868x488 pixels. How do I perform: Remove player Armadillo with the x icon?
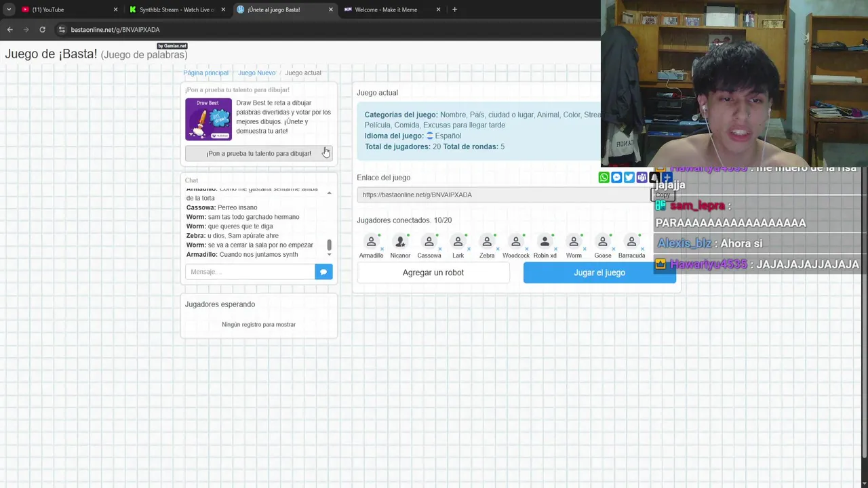tap(382, 249)
